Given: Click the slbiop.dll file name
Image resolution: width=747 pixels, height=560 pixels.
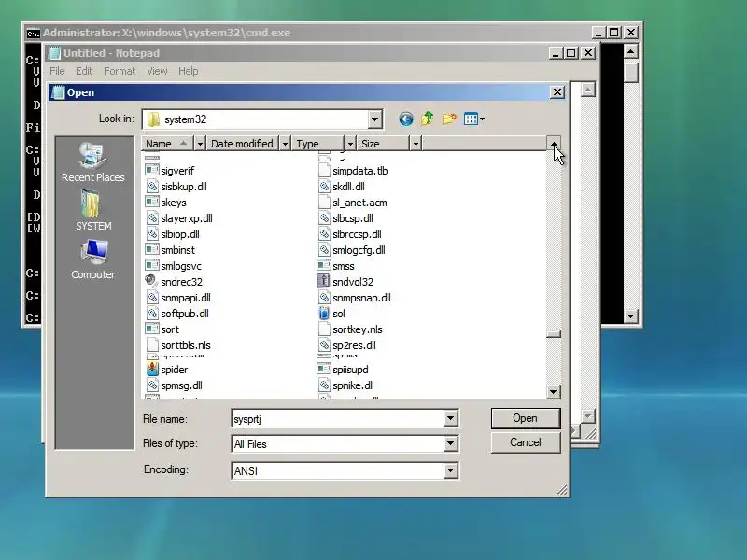Looking at the screenshot, I should (179, 234).
